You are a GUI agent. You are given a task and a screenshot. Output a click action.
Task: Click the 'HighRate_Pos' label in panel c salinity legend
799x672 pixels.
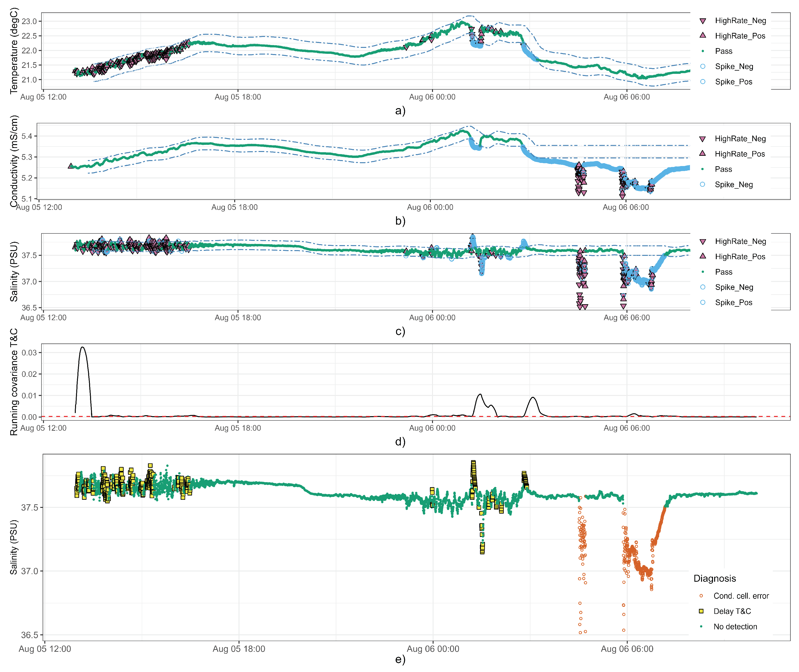(x=740, y=256)
